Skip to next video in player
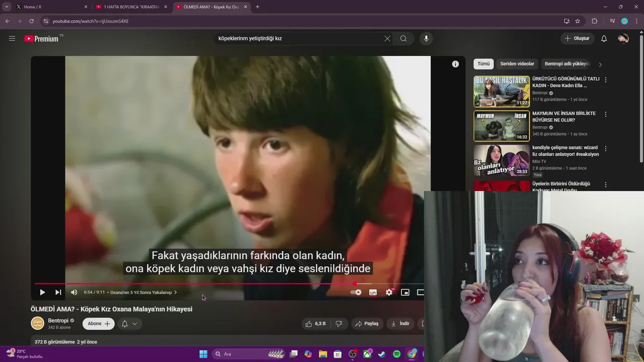This screenshot has height=362, width=644. pos(58,292)
